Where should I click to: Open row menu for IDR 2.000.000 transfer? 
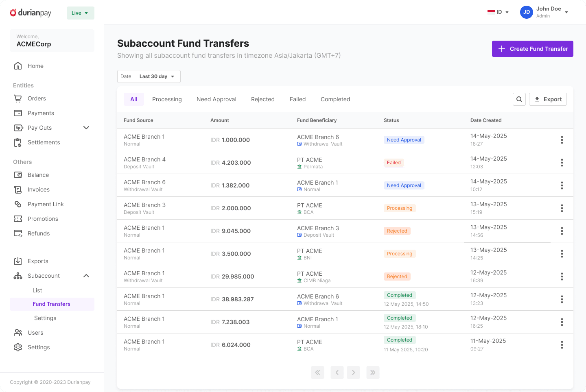point(562,208)
